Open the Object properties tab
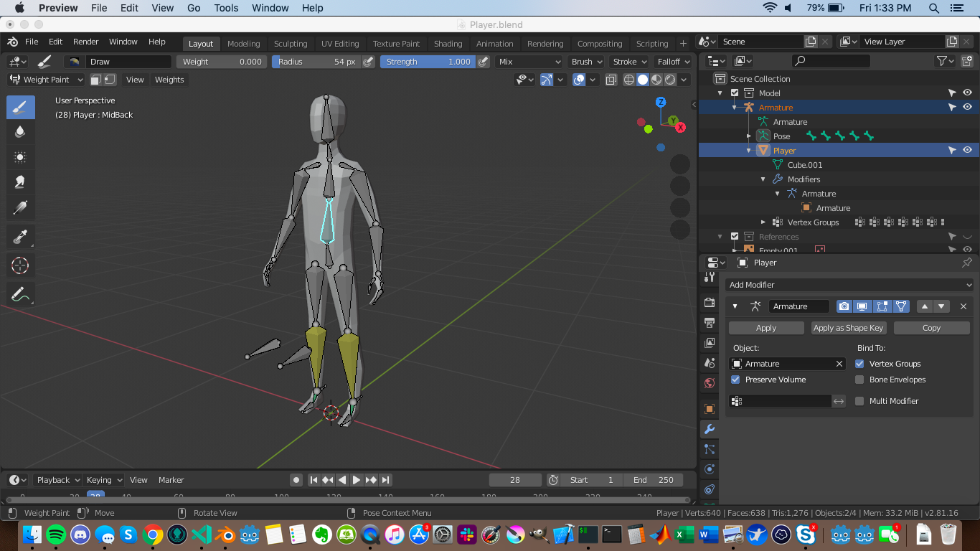 [x=710, y=409]
